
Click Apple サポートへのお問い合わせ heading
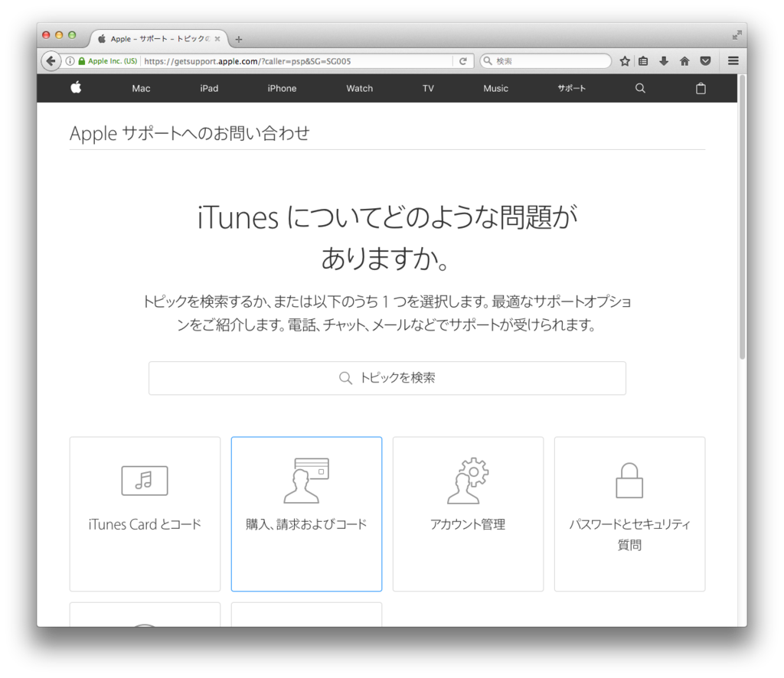[190, 133]
